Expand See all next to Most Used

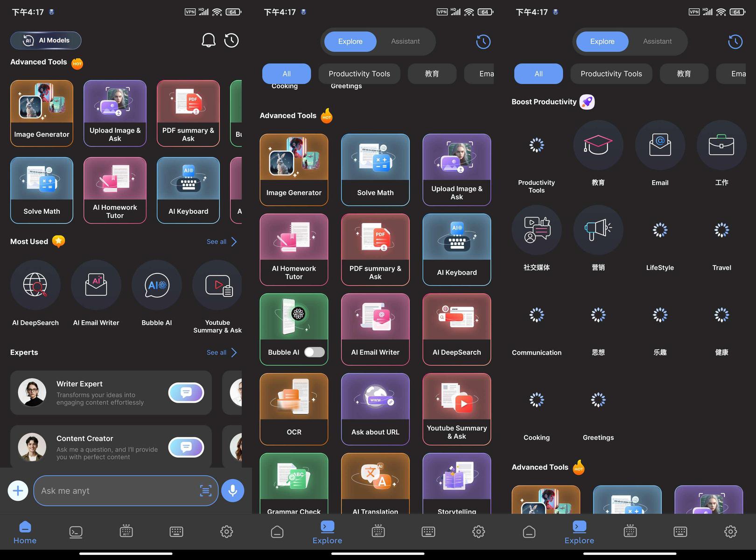point(222,242)
